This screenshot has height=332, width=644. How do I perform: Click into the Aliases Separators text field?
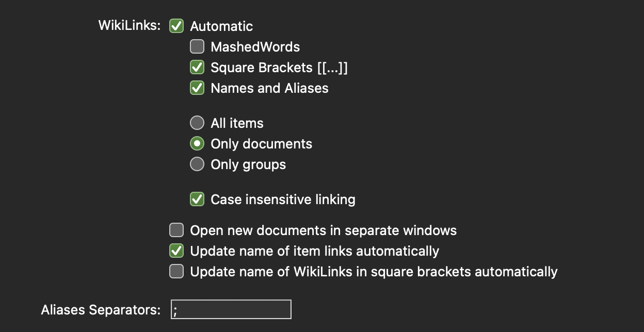coord(231,309)
